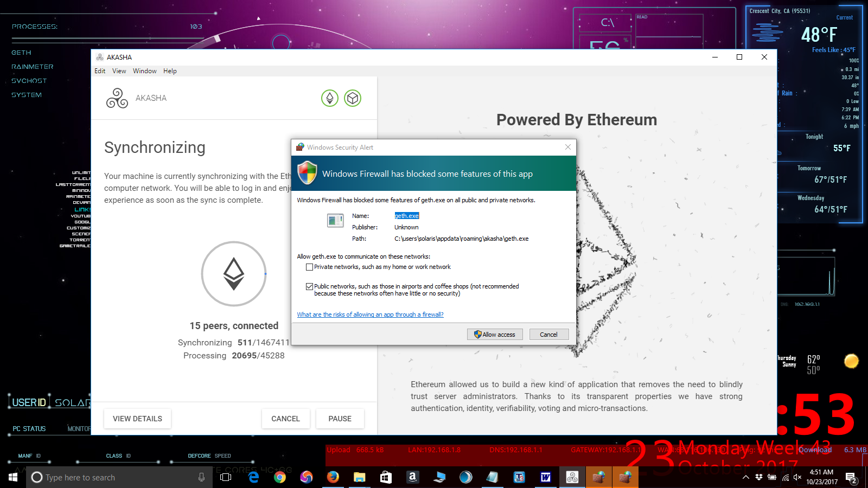Open the Action Center notifications
The width and height of the screenshot is (868, 488).
[x=851, y=478]
